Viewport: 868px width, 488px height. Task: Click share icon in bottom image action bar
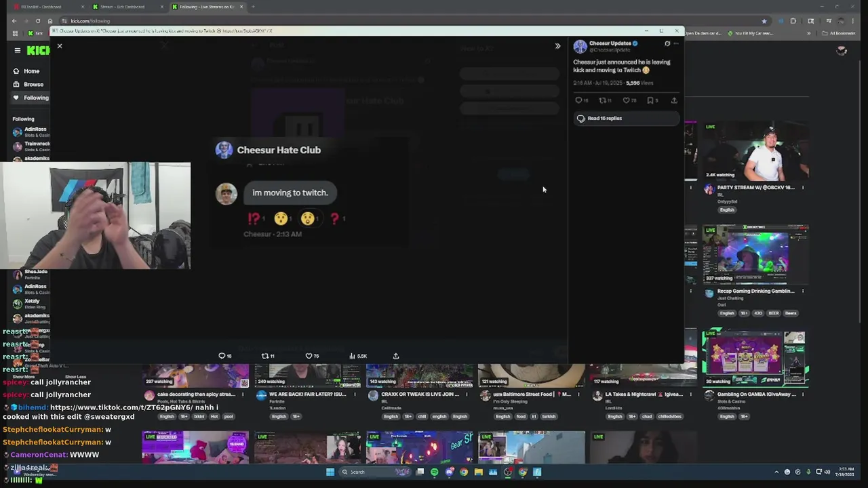[x=396, y=356]
